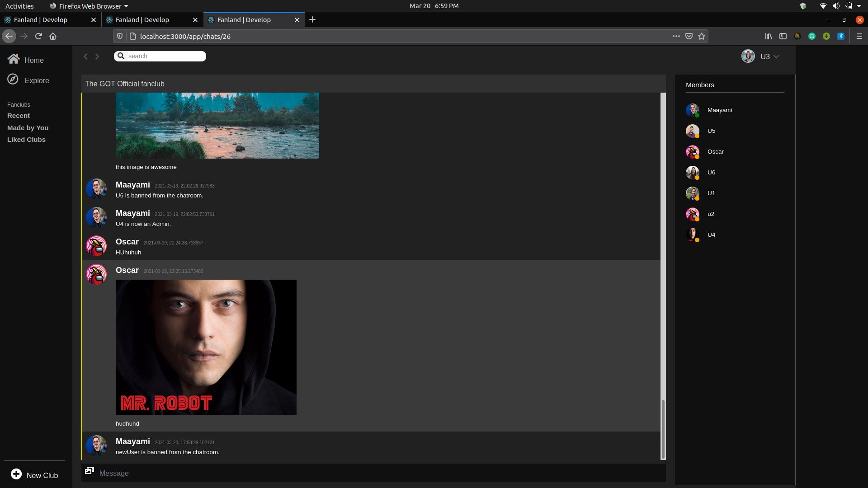Click the shield tracking protection toggle in address bar
The width and height of the screenshot is (868, 488).
[119, 36]
